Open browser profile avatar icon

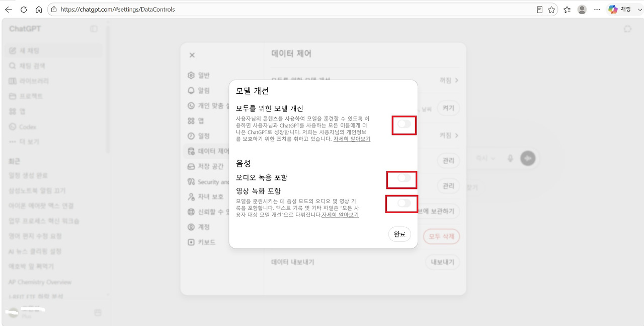point(582,10)
